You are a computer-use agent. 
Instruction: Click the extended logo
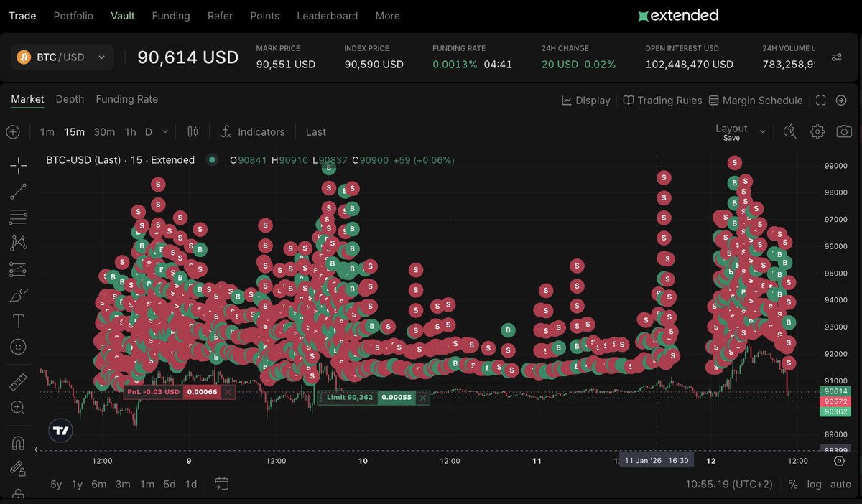tap(678, 15)
